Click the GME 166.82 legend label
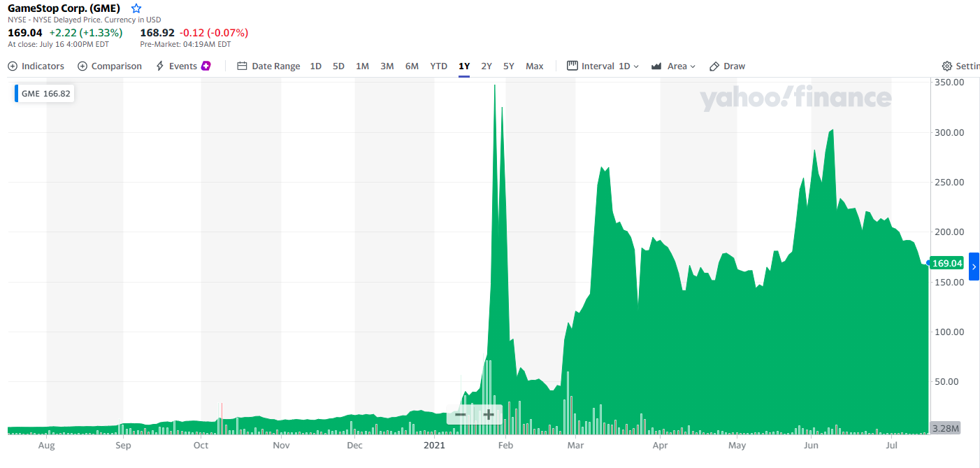The width and height of the screenshot is (980, 468). click(45, 93)
